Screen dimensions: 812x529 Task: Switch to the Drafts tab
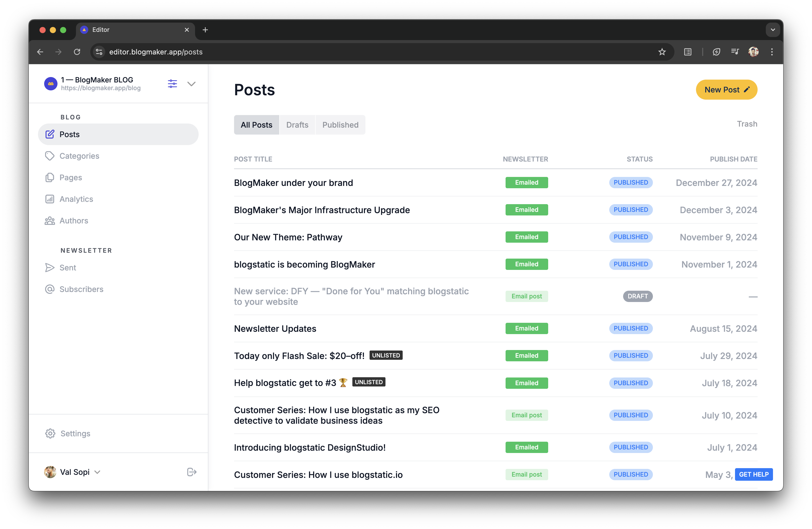point(297,125)
